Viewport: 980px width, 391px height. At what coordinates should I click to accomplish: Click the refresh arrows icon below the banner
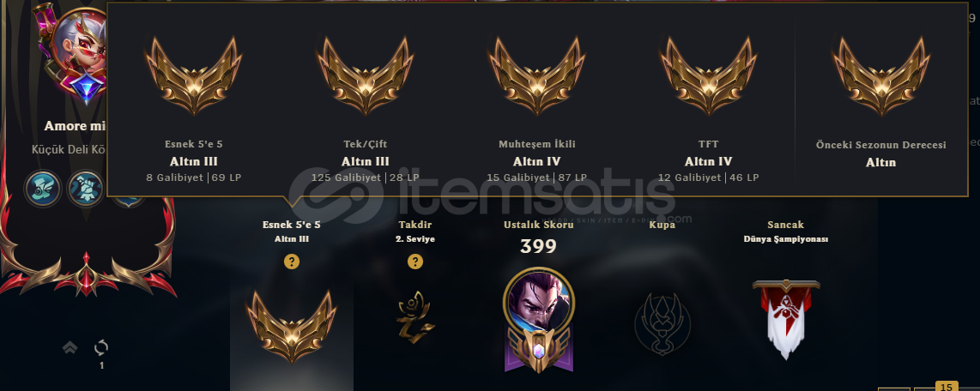(x=101, y=348)
